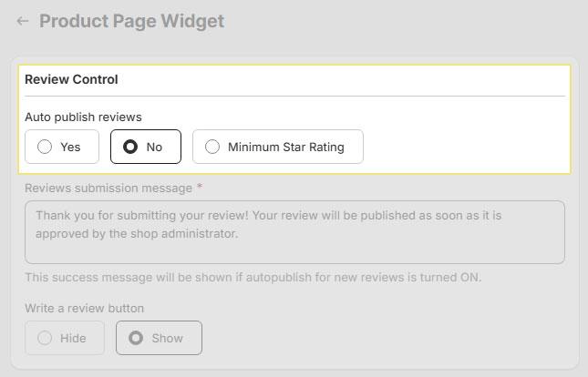
Task: Select the Hide radio circle
Action: pyautogui.click(x=45, y=338)
